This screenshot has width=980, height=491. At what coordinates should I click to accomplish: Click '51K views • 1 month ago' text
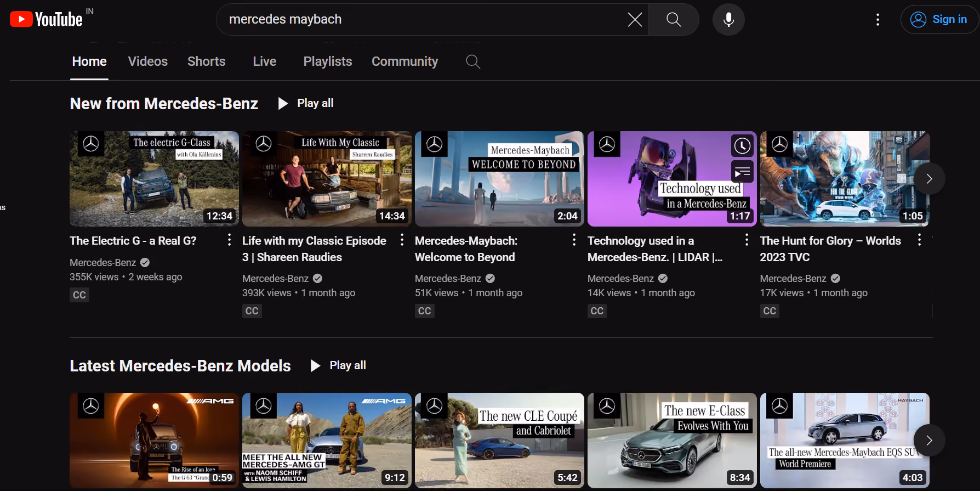point(469,293)
